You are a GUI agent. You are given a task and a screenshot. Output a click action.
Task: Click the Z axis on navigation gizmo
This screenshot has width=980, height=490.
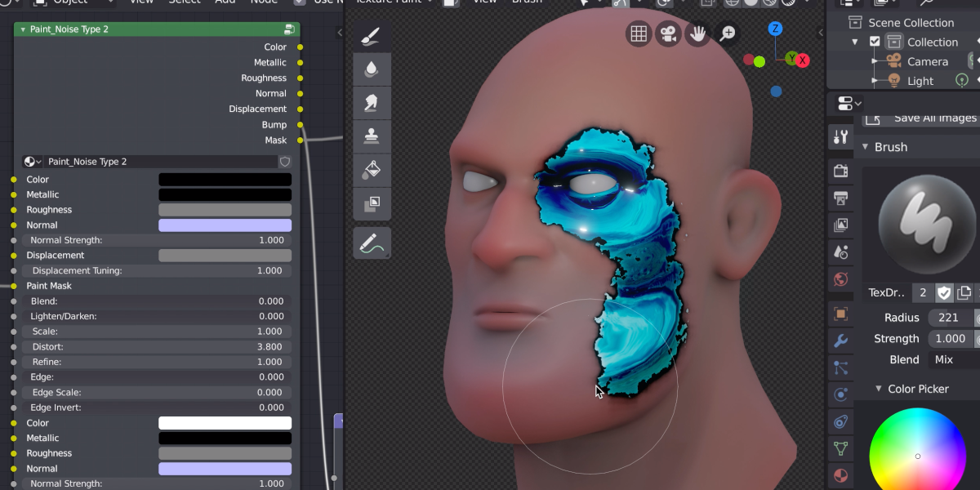(x=776, y=29)
